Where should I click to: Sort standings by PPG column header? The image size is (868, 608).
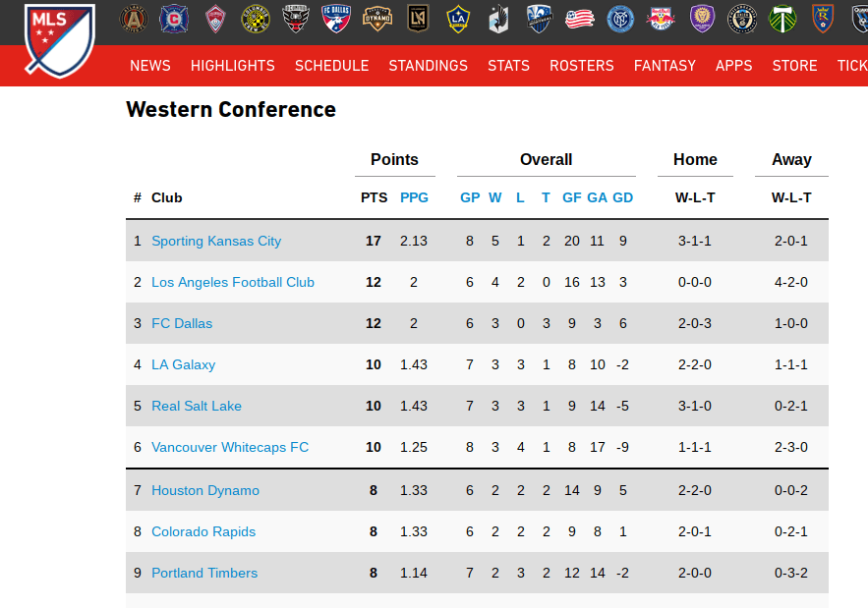coord(414,197)
